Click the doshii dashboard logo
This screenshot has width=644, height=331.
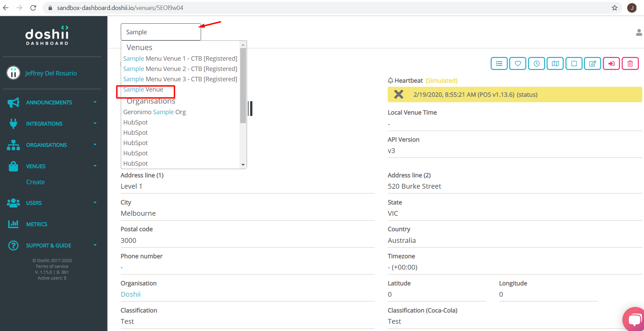point(47,35)
